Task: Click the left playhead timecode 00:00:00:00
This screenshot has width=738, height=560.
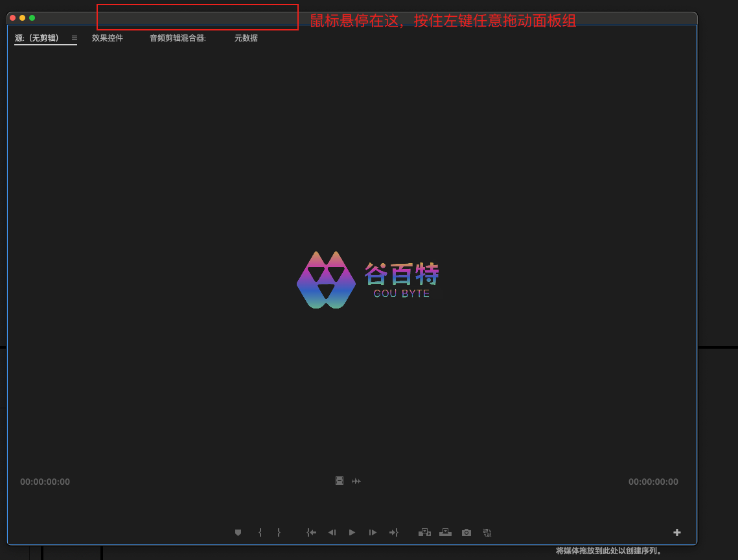Action: [45, 482]
